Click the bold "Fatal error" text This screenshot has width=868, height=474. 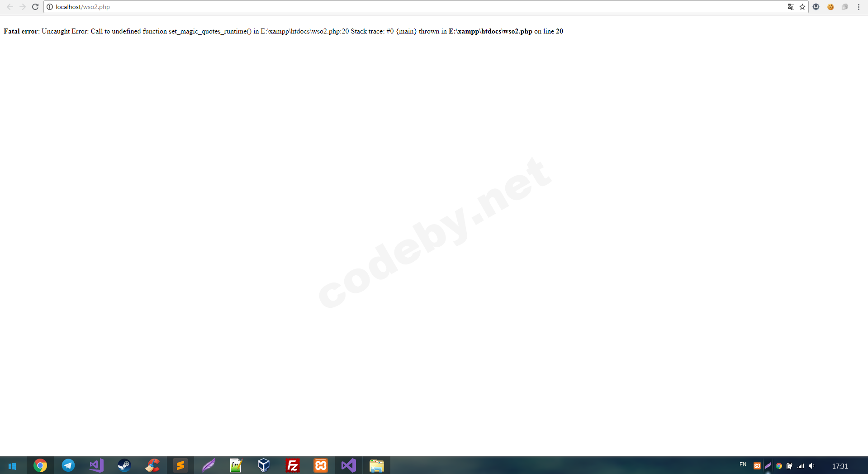pyautogui.click(x=21, y=31)
